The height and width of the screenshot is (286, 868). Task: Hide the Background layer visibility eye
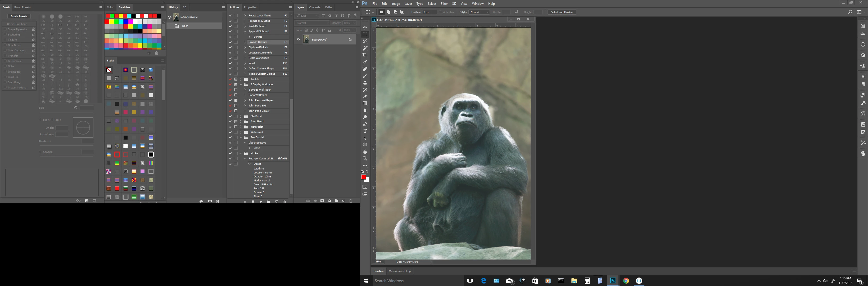click(298, 39)
